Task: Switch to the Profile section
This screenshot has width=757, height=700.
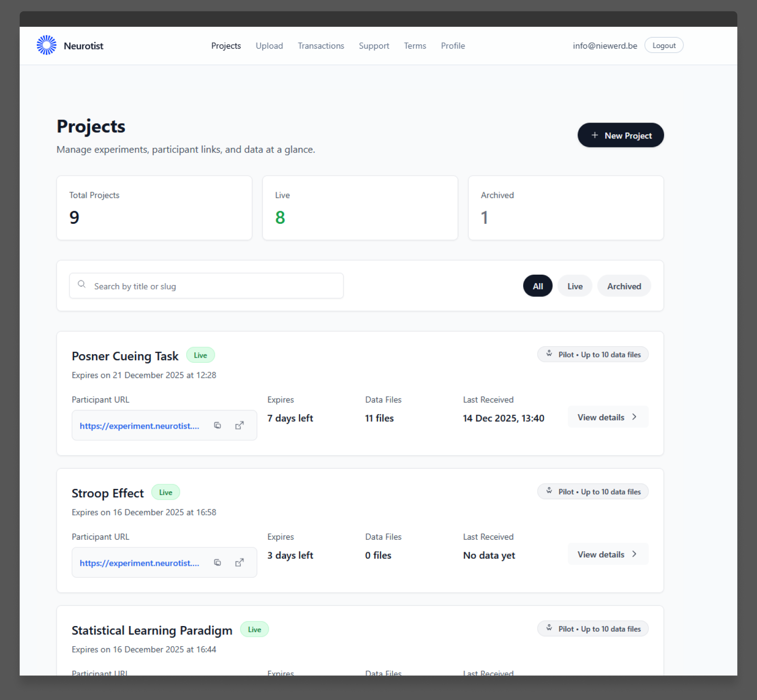Action: [453, 45]
